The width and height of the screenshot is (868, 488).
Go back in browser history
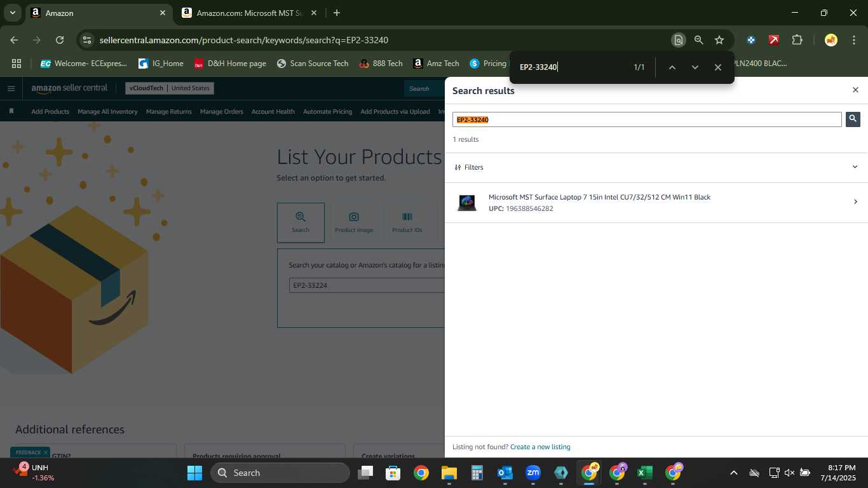[14, 40]
